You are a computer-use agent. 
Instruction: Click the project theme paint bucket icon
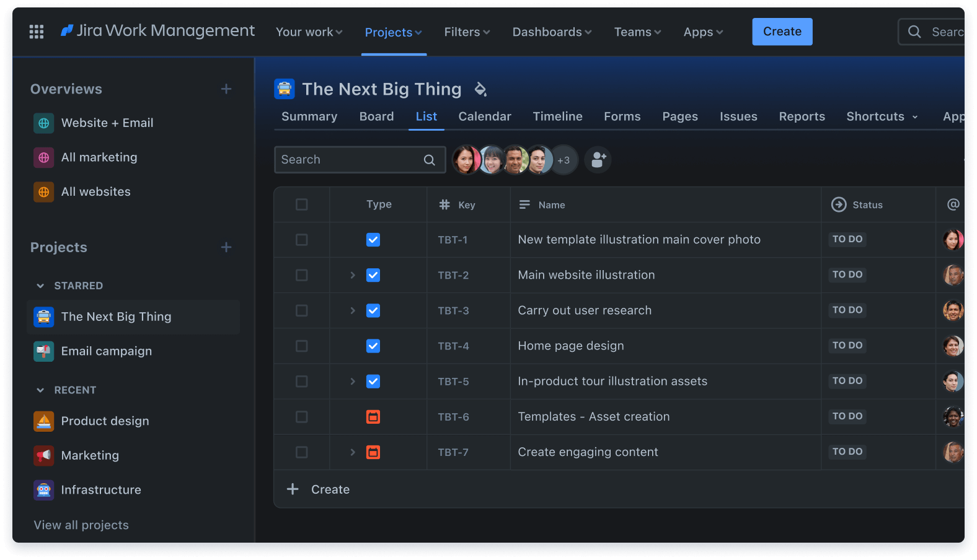coord(480,89)
